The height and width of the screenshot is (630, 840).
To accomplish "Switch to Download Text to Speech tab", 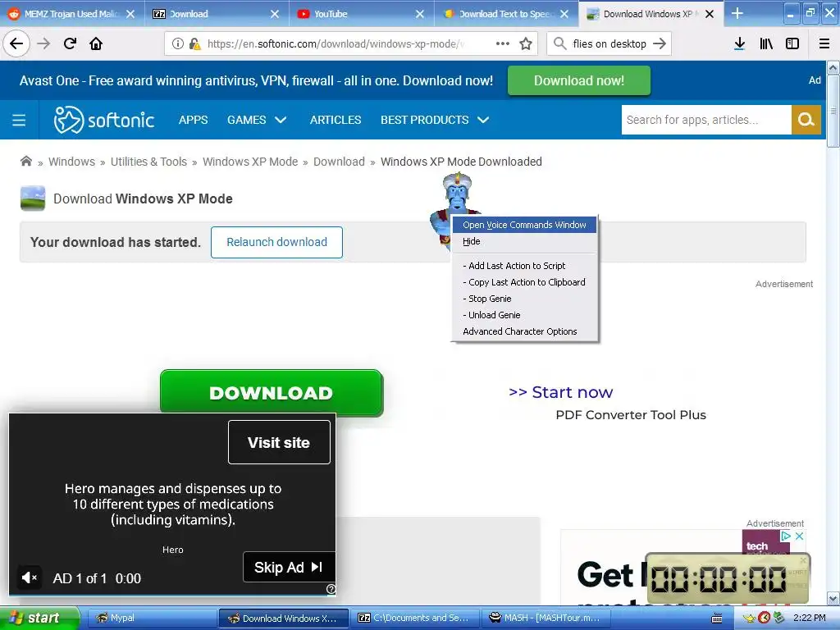I will click(498, 14).
